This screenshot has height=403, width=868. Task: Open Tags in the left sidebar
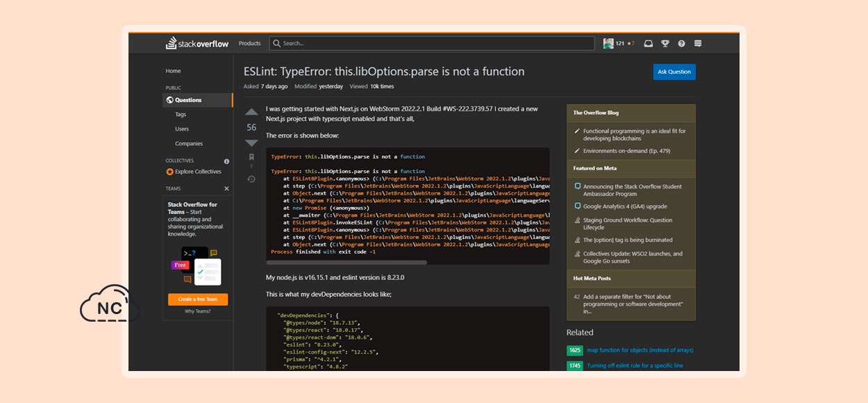coord(181,115)
